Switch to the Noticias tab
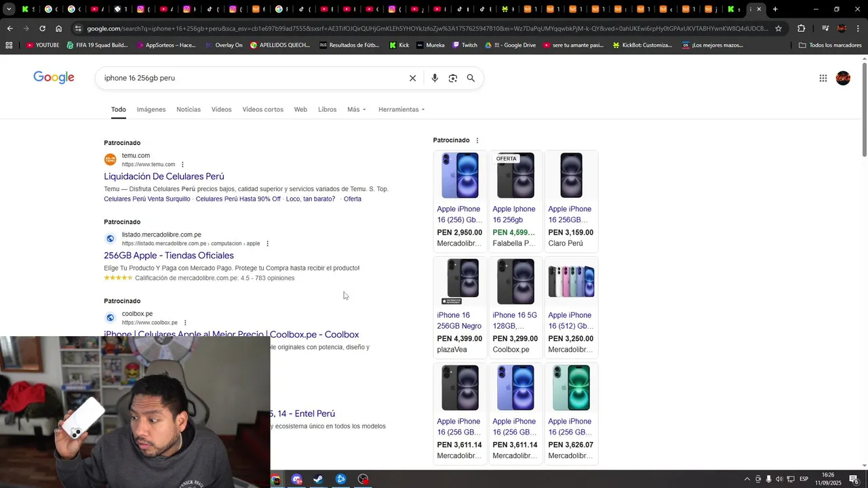 (189, 109)
